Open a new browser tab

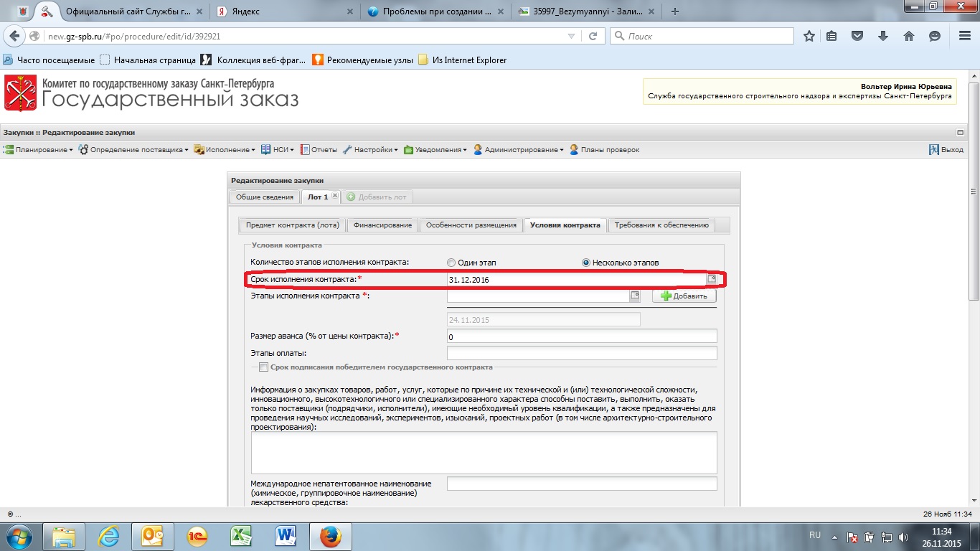point(675,11)
